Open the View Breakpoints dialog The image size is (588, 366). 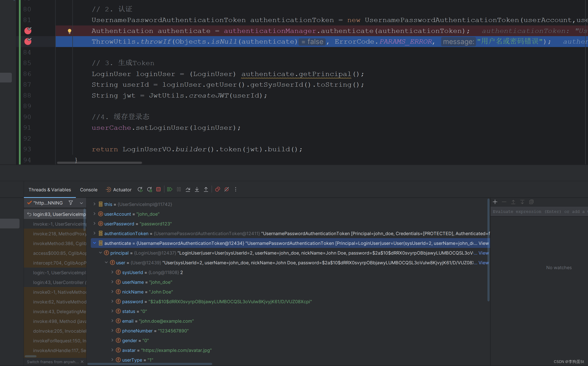[x=218, y=189]
